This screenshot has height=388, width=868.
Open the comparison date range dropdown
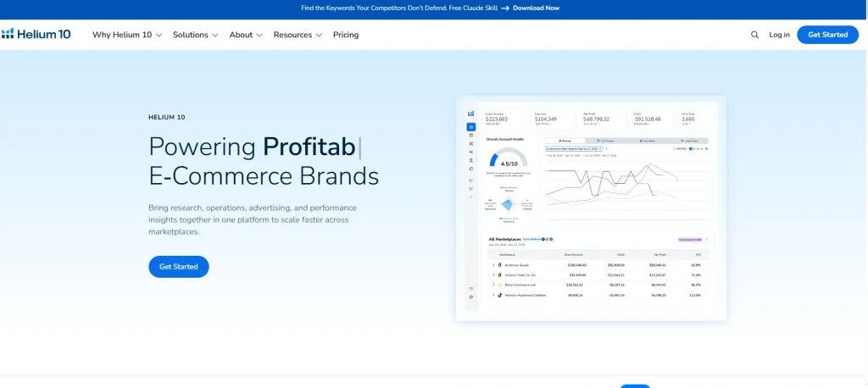point(574,149)
